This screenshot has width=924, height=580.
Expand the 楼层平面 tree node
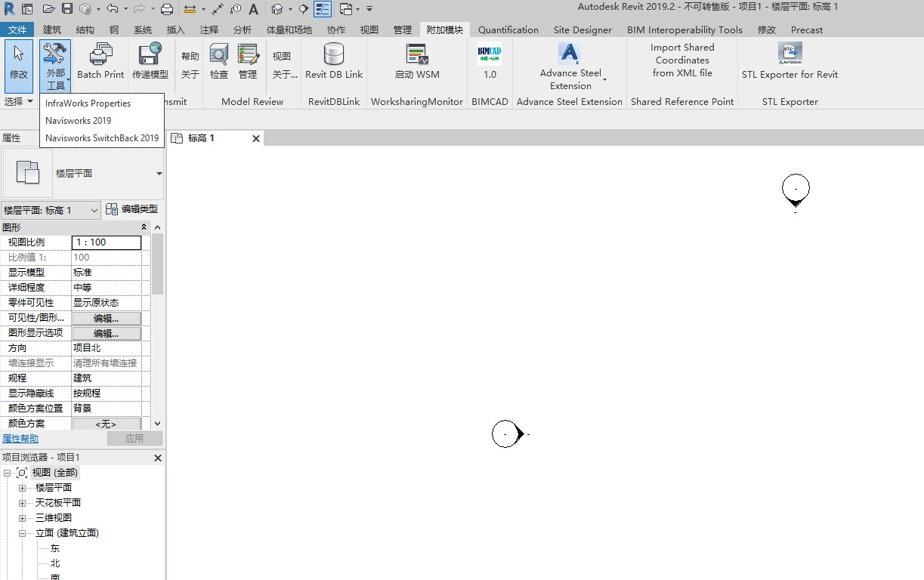[23, 488]
